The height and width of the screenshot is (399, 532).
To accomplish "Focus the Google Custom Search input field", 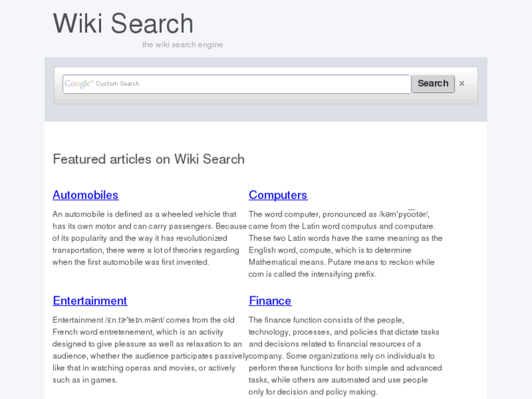I will click(249, 83).
